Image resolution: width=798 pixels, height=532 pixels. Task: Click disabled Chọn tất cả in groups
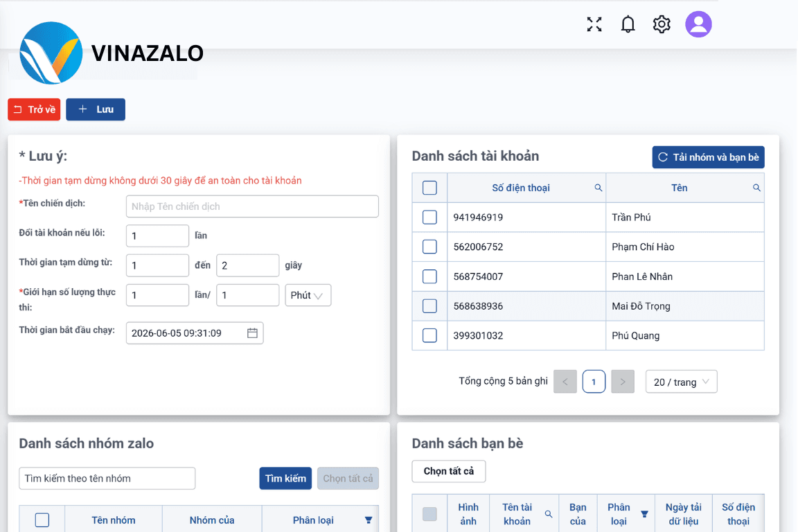(x=348, y=479)
